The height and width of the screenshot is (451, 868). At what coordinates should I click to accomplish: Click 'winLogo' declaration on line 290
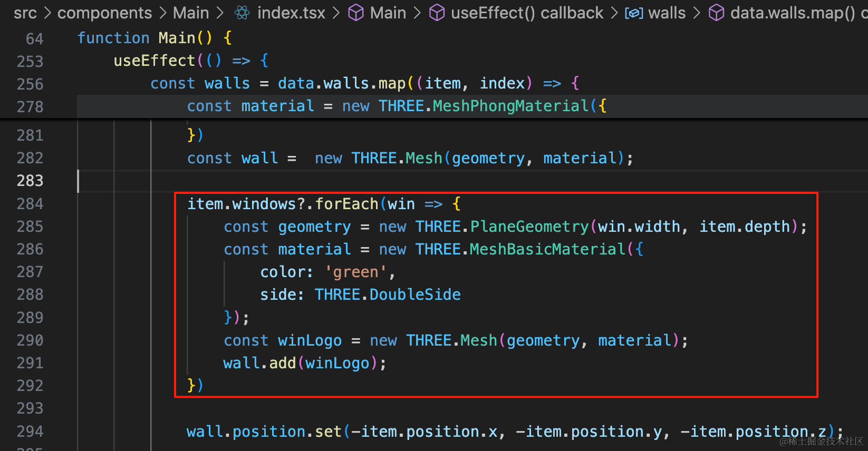pyautogui.click(x=310, y=340)
